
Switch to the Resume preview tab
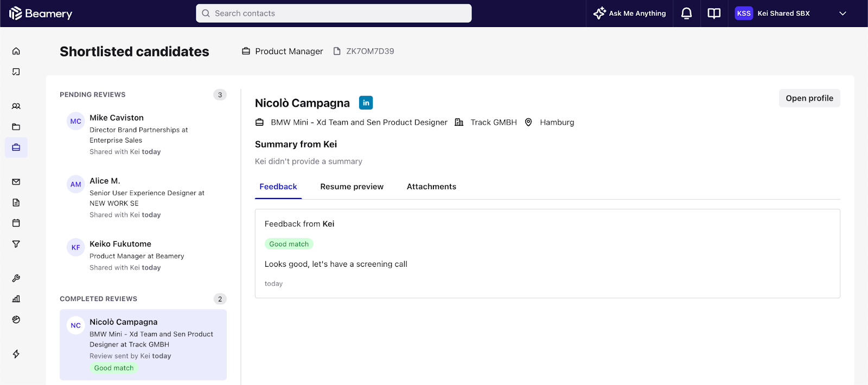pyautogui.click(x=352, y=187)
